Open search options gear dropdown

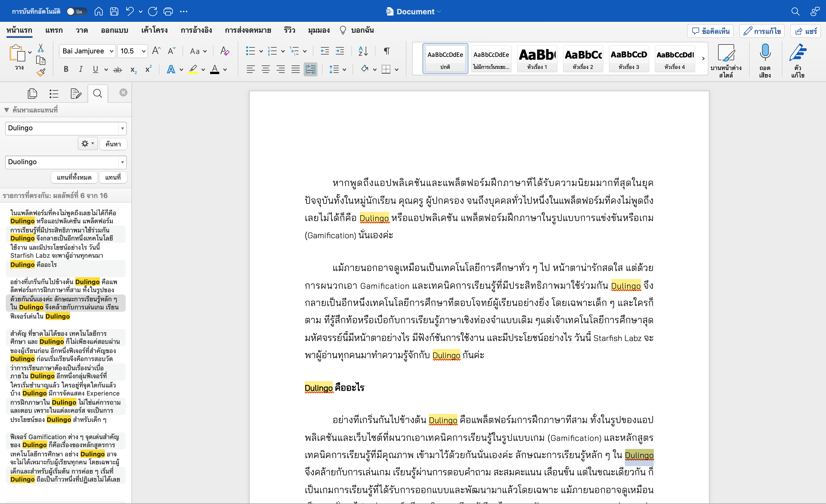[88, 144]
